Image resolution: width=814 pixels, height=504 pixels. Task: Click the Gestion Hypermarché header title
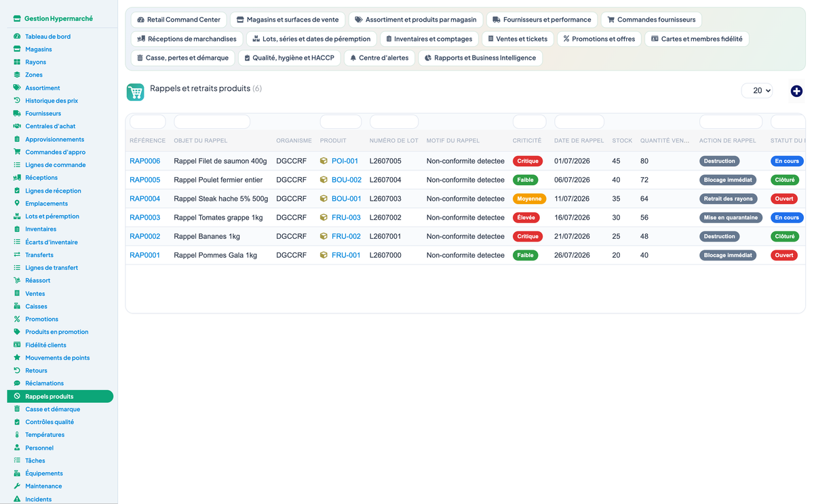pos(58,19)
